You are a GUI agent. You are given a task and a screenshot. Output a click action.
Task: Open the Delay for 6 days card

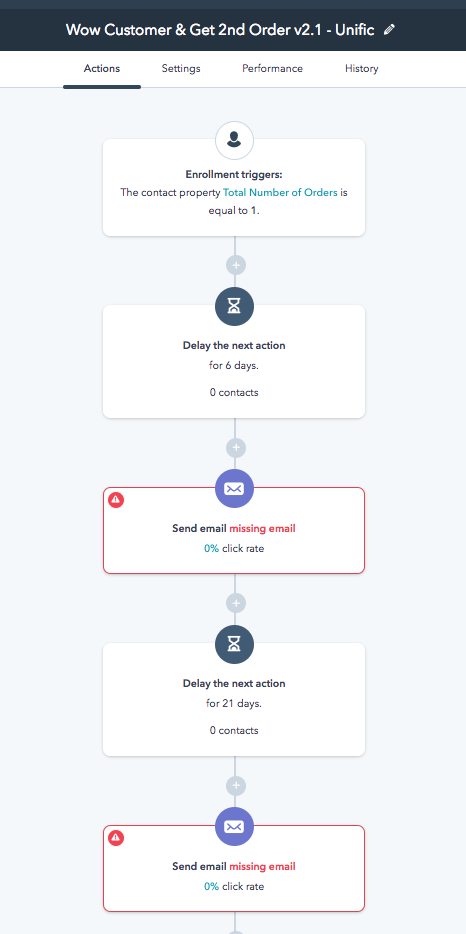(234, 362)
